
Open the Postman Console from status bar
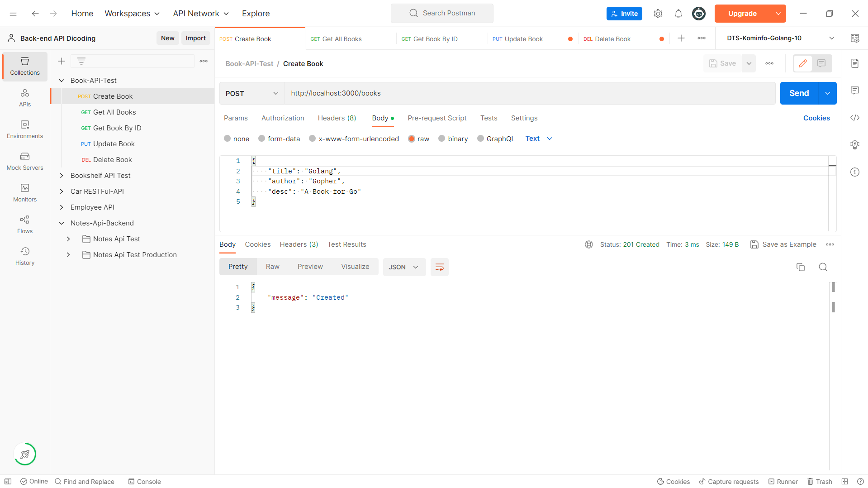144,481
